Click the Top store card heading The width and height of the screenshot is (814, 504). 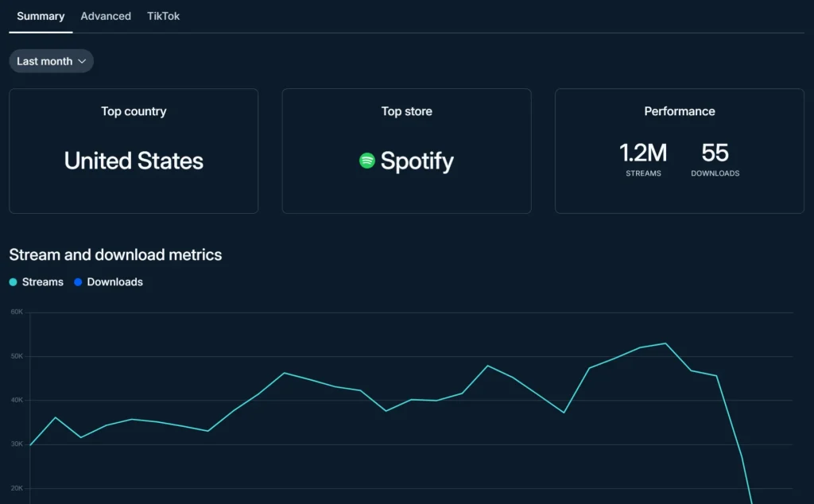pos(406,111)
